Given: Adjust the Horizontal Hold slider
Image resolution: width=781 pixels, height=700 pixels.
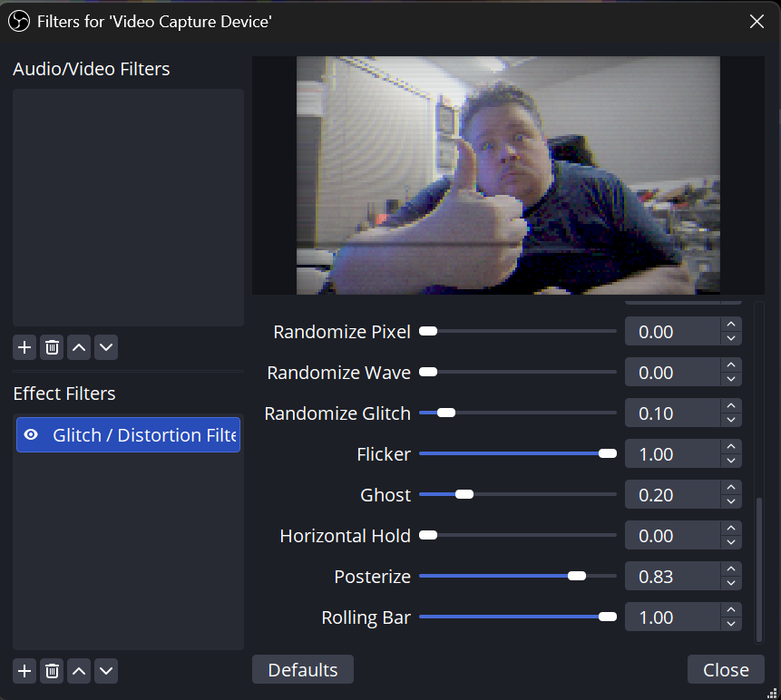Looking at the screenshot, I should (518, 535).
